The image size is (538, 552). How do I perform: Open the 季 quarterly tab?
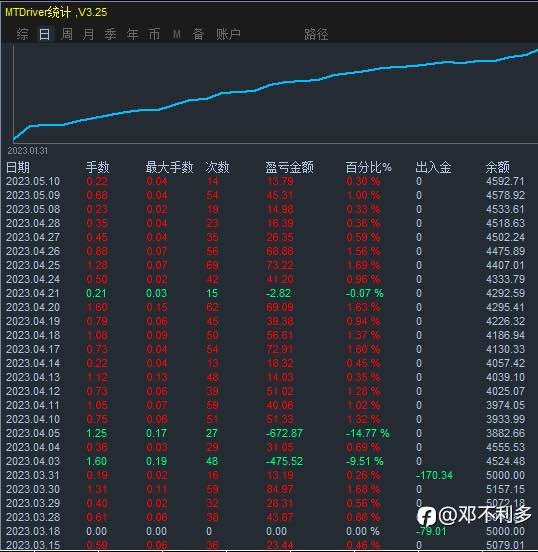click(110, 34)
